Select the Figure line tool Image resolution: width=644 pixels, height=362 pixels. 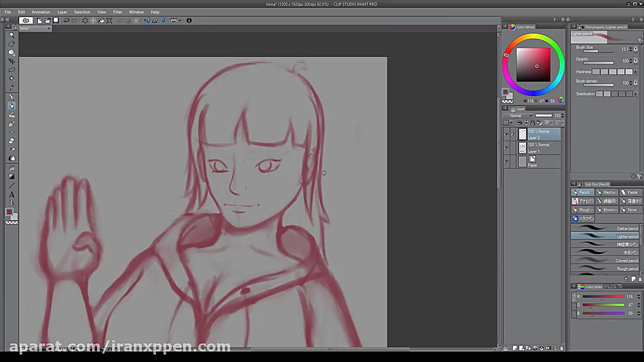(12, 186)
